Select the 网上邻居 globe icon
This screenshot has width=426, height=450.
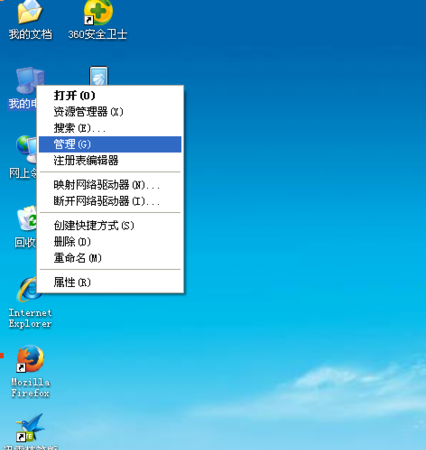tap(26, 149)
